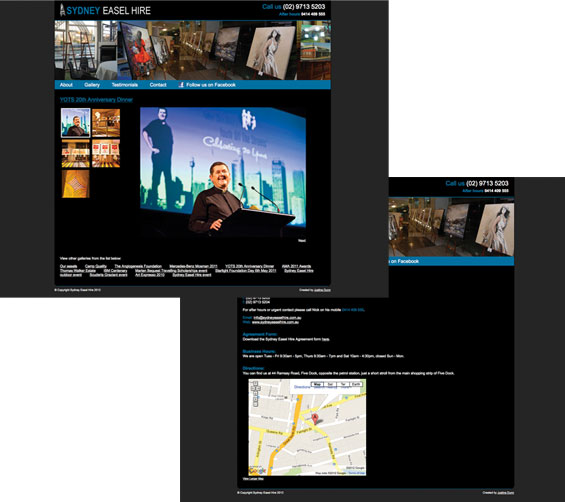Switch the map to Earth view
Screen dimensions: 565x502
click(356, 385)
